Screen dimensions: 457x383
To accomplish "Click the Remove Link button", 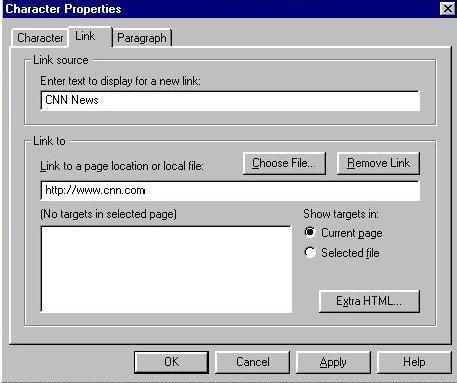I will coord(378,163).
